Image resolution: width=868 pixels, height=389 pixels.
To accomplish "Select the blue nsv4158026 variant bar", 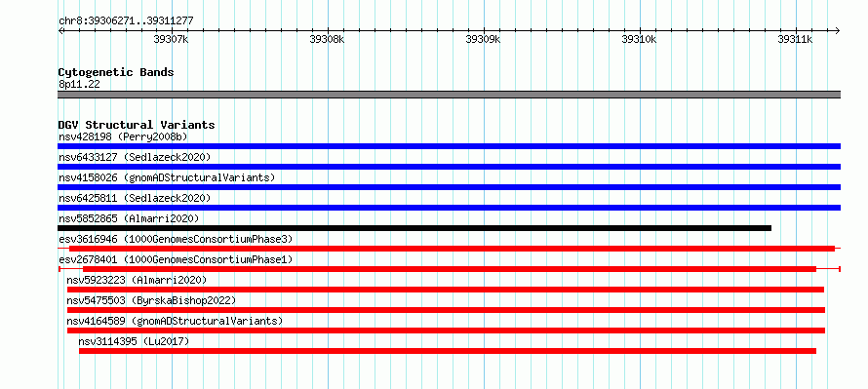I will point(449,187).
